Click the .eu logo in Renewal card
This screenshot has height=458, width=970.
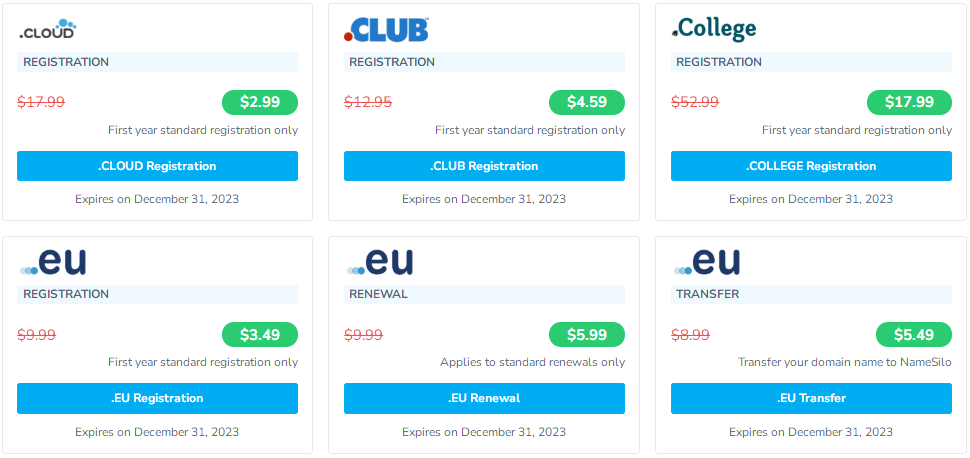click(x=380, y=262)
